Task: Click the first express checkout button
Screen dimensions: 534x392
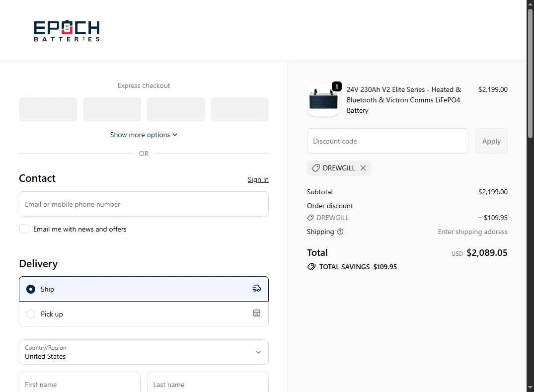Action: click(48, 109)
